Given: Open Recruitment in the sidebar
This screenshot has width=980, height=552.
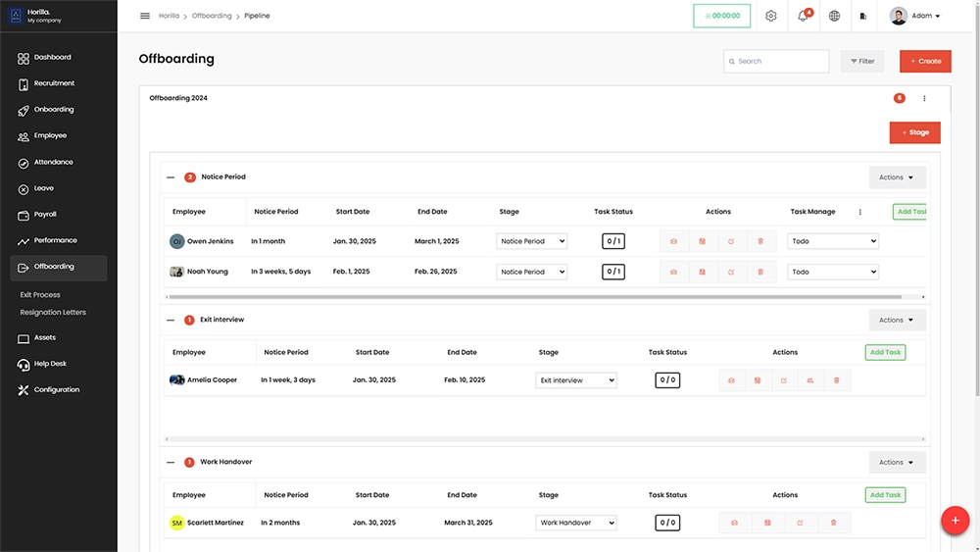Looking at the screenshot, I should [x=54, y=83].
